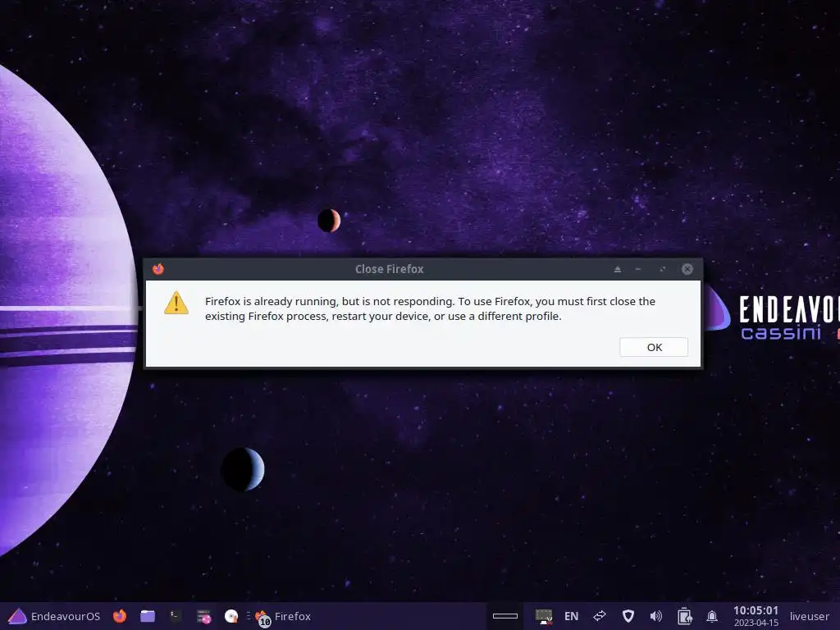
Task: Click the Close Firefox title text
Action: pyautogui.click(x=389, y=269)
